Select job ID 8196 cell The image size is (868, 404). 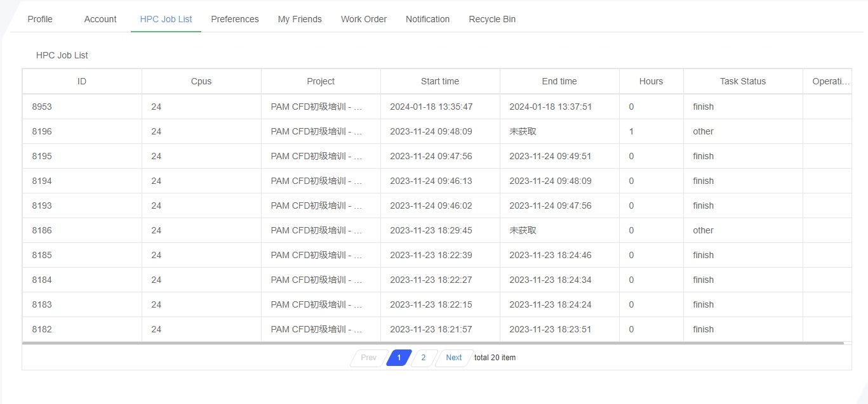tap(82, 131)
